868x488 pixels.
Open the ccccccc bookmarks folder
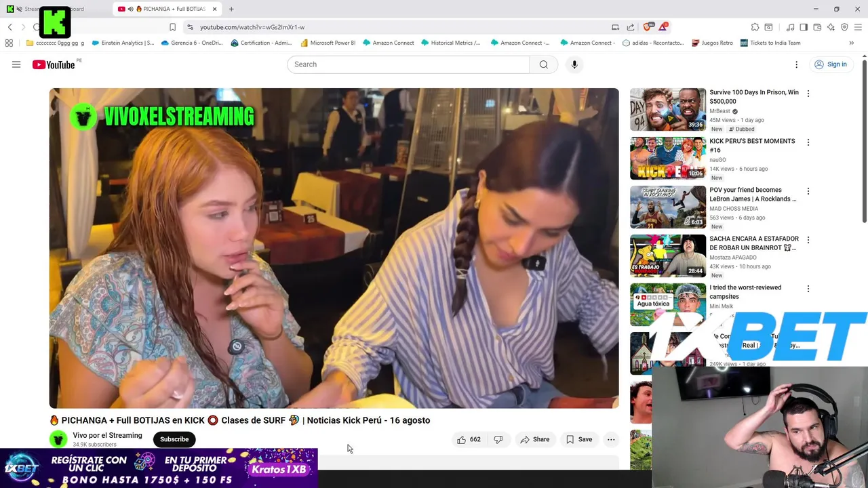pos(55,43)
